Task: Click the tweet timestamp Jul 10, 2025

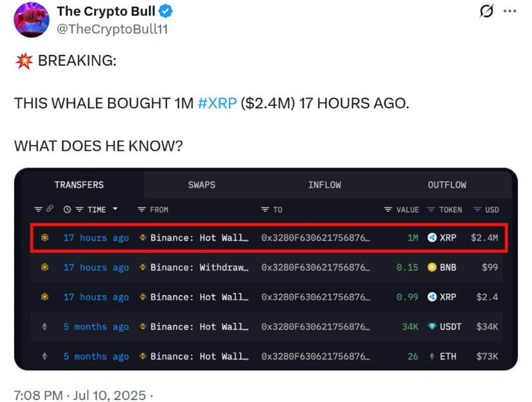Action: tap(110, 395)
